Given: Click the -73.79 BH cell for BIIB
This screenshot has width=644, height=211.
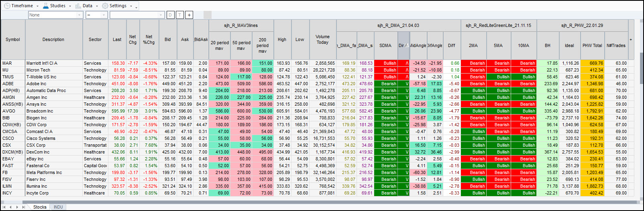Looking at the screenshot, I should click(x=548, y=118).
